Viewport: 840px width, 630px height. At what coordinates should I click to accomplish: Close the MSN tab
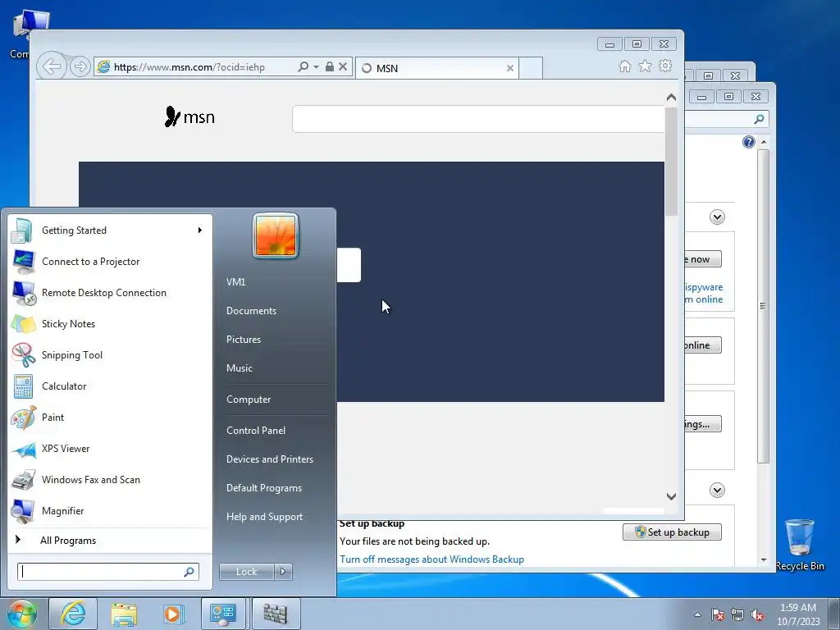[x=510, y=68]
